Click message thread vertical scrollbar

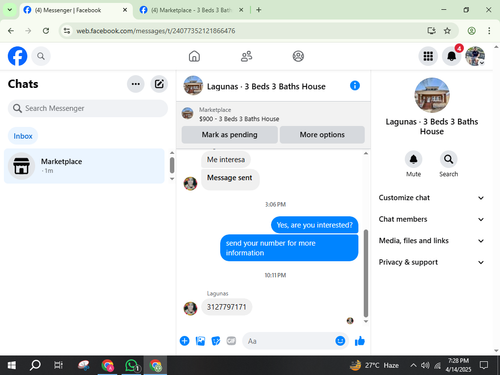click(366, 273)
